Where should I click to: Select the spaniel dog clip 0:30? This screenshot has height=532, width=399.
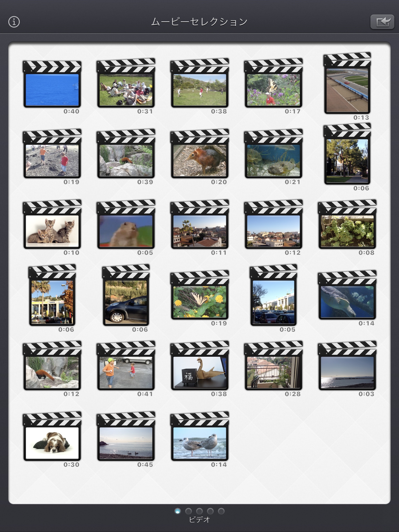click(52, 436)
